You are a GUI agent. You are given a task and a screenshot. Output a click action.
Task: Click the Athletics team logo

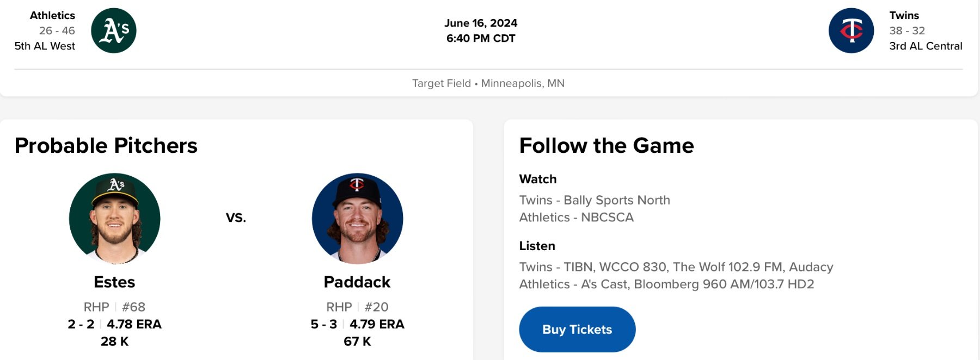coord(113,30)
